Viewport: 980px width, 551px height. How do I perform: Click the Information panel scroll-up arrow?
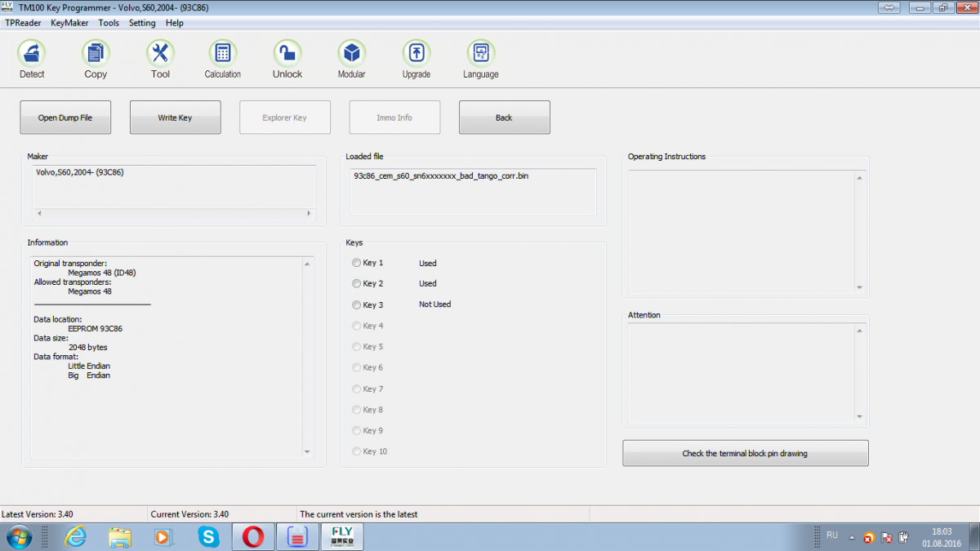[x=307, y=264]
